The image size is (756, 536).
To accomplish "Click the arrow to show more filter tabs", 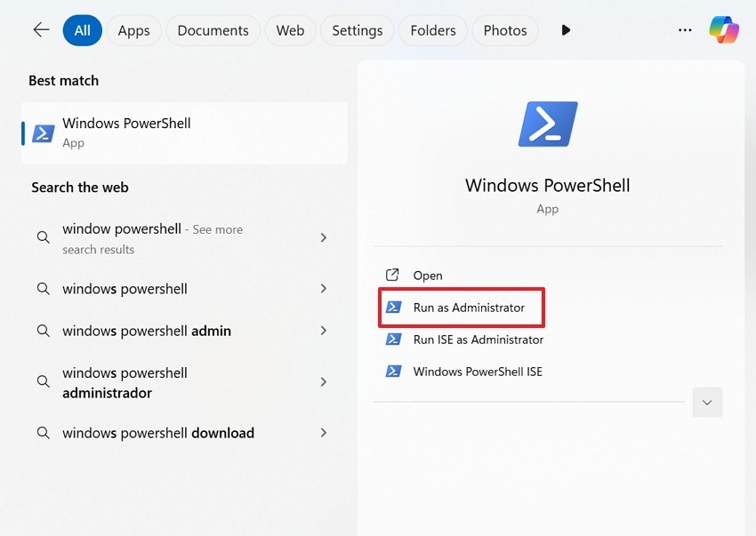I will [x=566, y=29].
